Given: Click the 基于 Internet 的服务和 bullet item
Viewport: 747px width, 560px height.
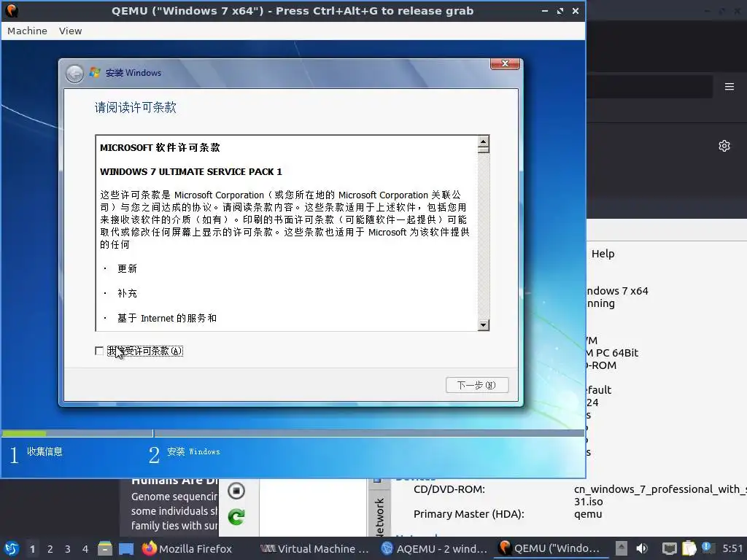Looking at the screenshot, I should [167, 318].
